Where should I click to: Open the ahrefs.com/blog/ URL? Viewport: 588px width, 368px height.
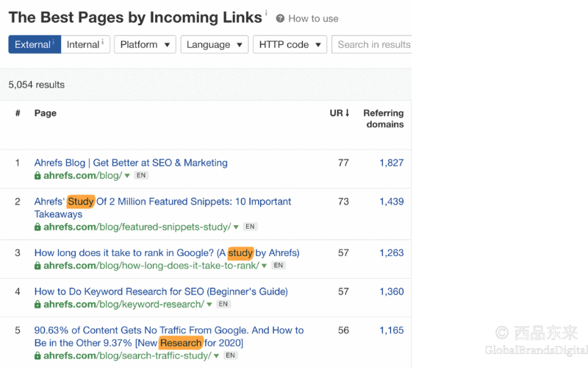82,175
